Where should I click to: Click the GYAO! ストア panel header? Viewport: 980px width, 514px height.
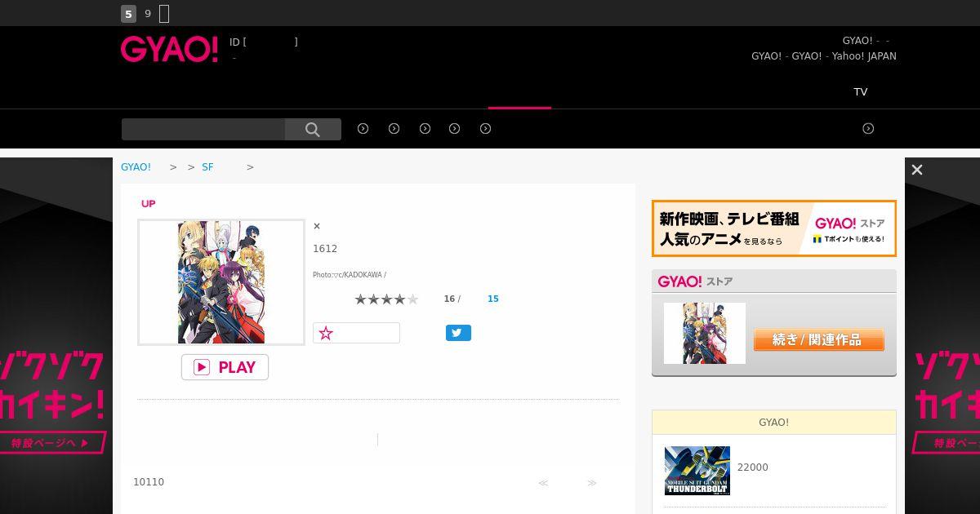[774, 281]
